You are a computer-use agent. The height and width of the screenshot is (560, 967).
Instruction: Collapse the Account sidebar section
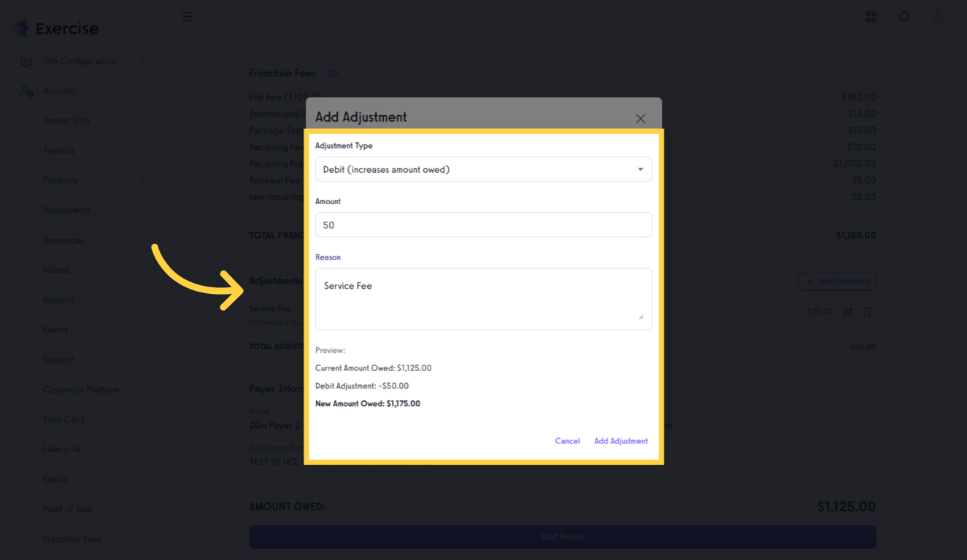(142, 90)
